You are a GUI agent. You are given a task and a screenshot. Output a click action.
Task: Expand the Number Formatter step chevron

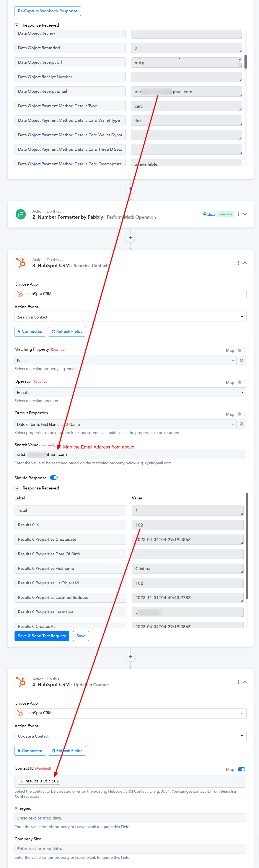click(x=245, y=214)
